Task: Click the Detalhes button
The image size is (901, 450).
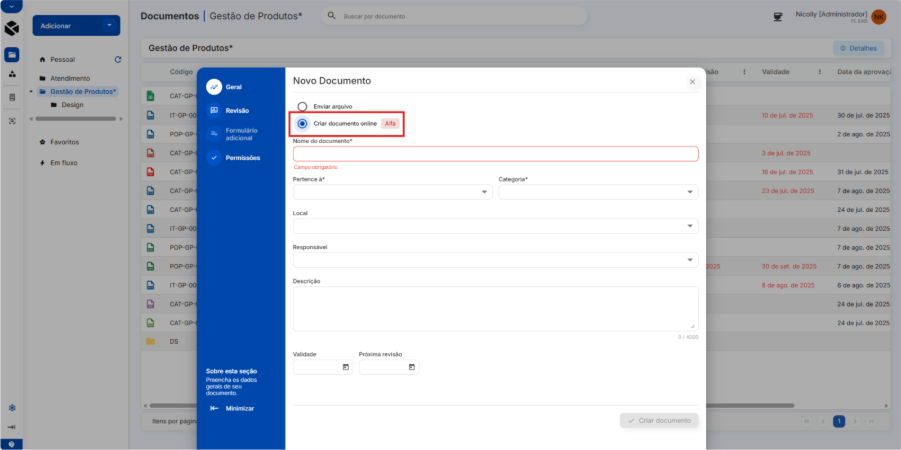Action: pos(859,48)
